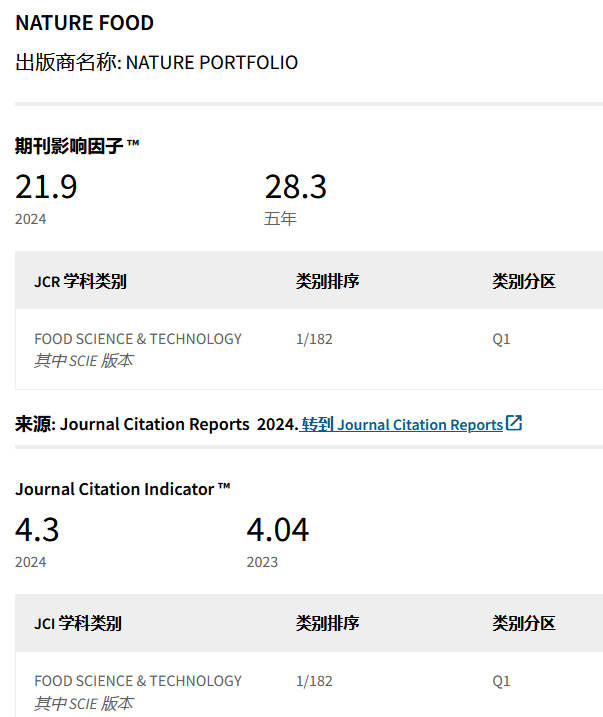Image resolution: width=603 pixels, height=717 pixels.
Task: Click the JCR 学科类别 column header
Action: pos(80,281)
